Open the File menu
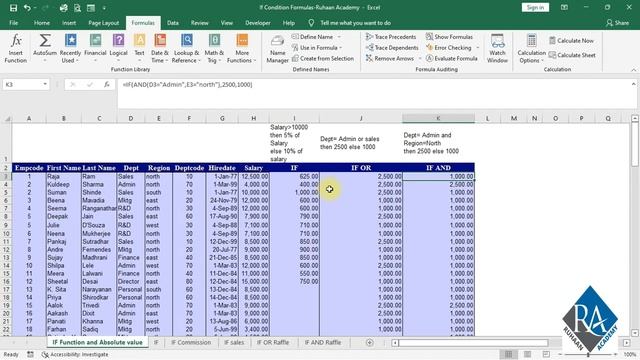 pos(13,23)
